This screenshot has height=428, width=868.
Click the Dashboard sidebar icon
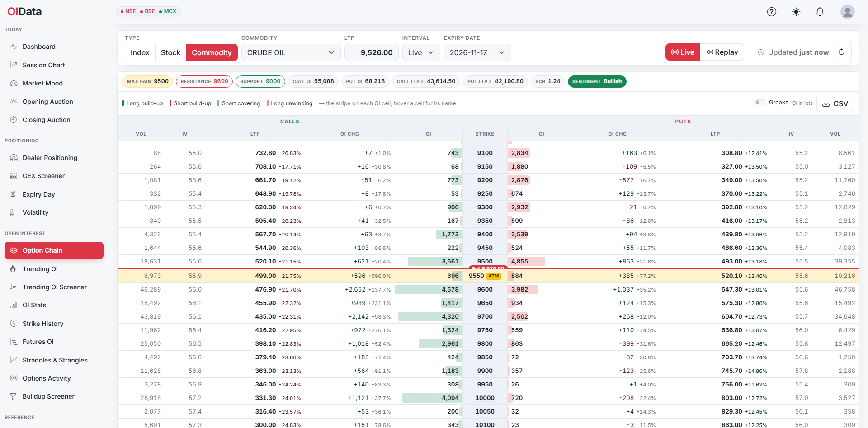click(x=14, y=47)
